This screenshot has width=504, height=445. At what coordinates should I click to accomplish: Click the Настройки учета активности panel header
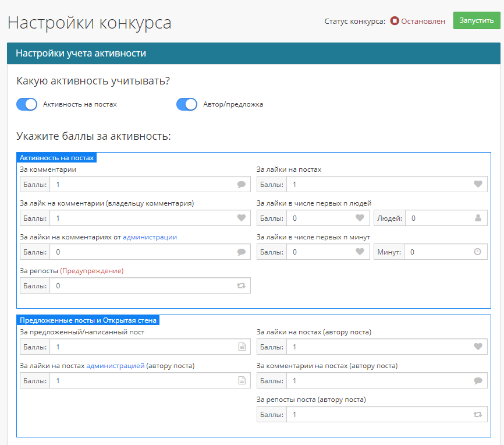point(254,54)
